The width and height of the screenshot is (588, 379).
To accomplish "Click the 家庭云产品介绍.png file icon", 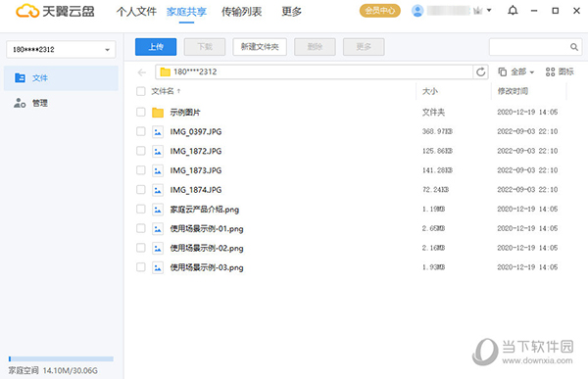I will click(x=158, y=210).
